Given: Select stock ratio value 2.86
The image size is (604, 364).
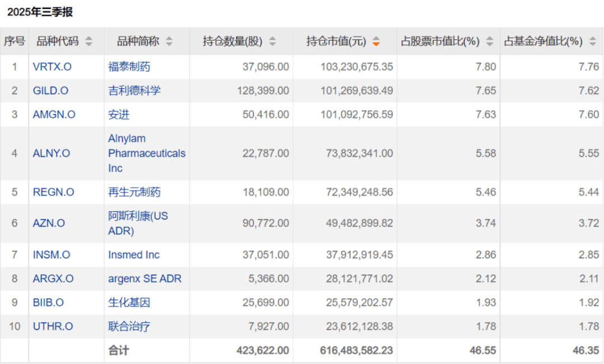Looking at the screenshot, I should pos(486,255).
